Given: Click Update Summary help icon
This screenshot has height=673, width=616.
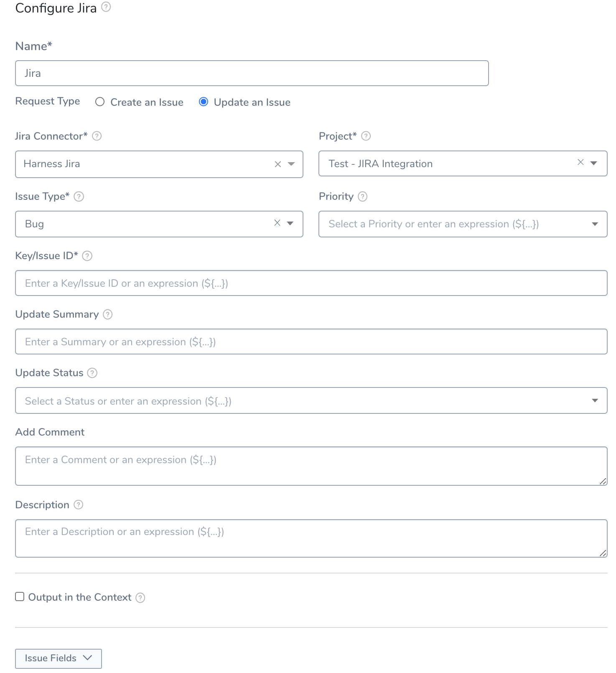Looking at the screenshot, I should point(108,314).
